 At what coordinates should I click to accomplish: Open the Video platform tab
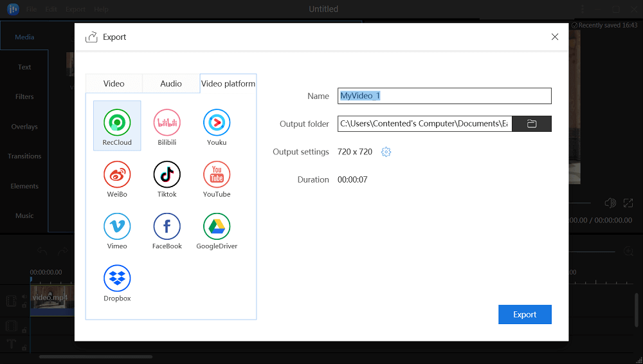point(228,84)
